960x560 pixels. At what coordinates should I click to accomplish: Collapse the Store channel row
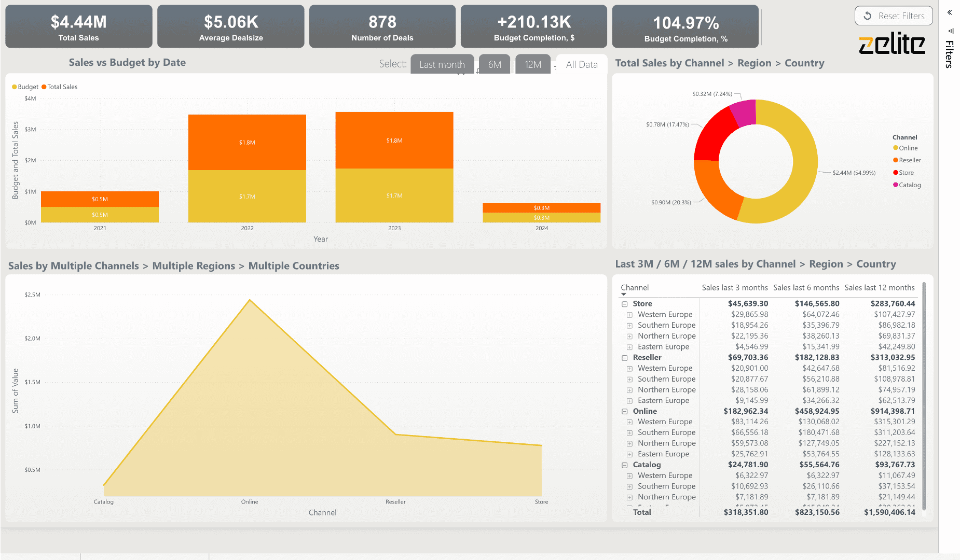coord(625,304)
